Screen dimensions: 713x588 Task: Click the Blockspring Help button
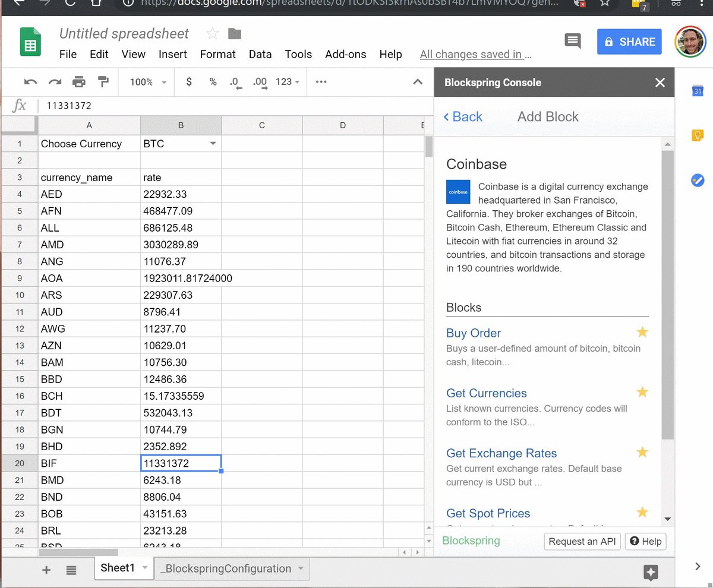click(645, 541)
